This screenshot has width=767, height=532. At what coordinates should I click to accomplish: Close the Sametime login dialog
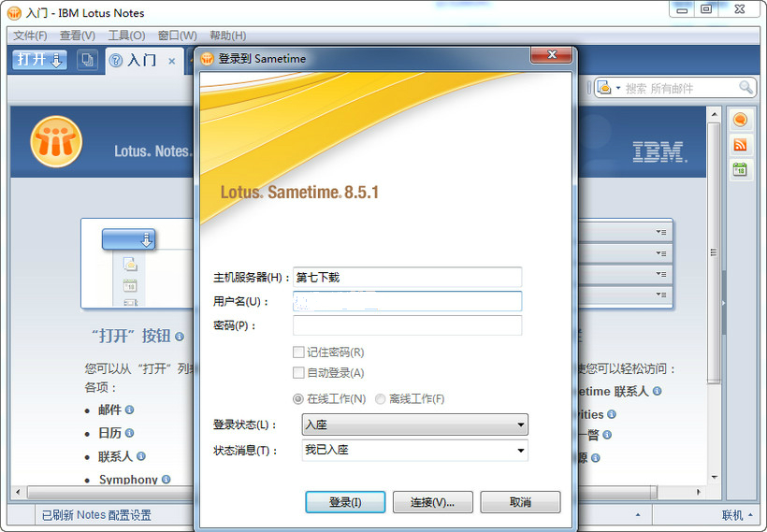click(552, 55)
